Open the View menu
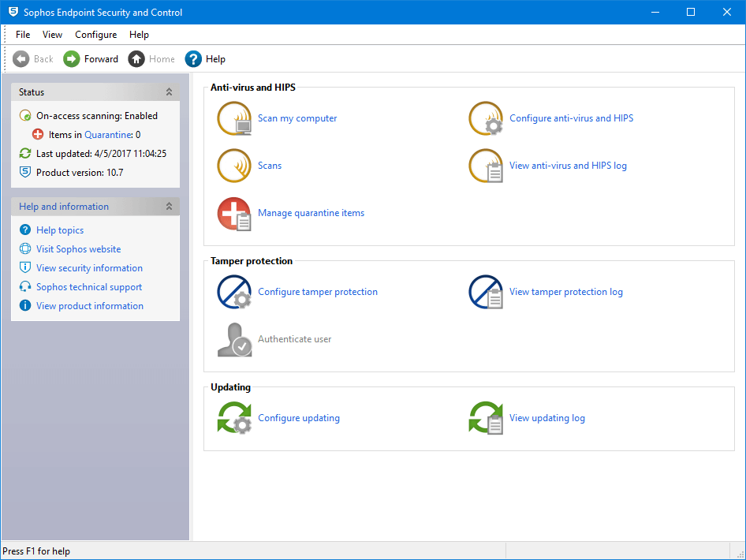This screenshot has width=746, height=560. point(52,34)
